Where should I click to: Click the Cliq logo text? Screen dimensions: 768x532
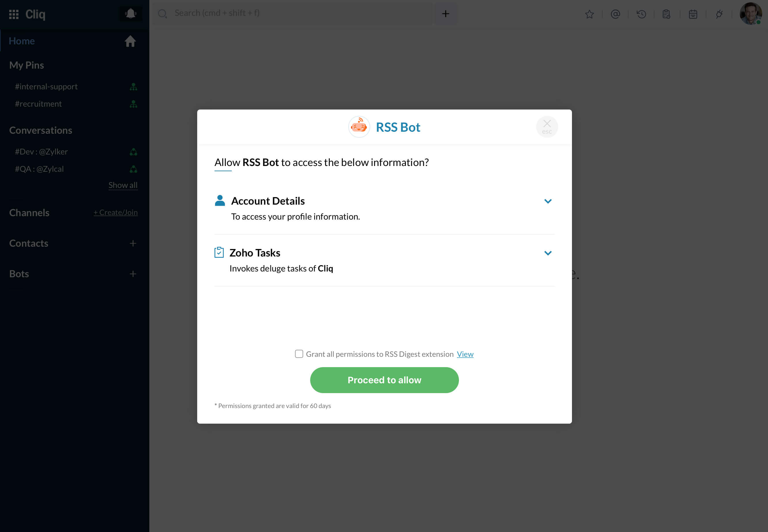click(x=35, y=14)
